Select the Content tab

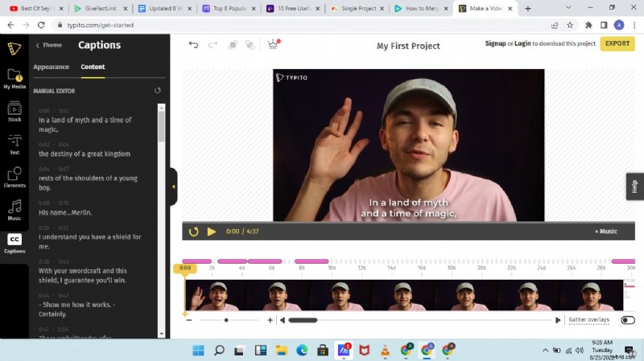point(93,67)
